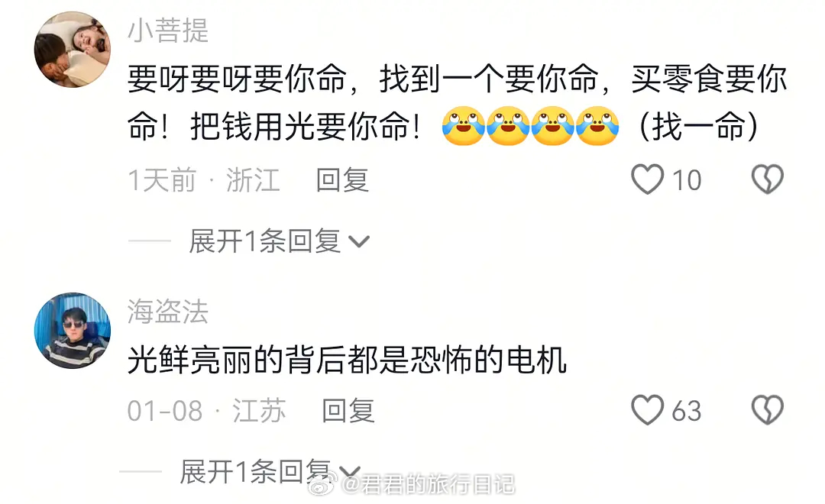Screen dimensions: 825x504
Task: Dislike 海盗法's comment with the broken heart
Action: 767,410
